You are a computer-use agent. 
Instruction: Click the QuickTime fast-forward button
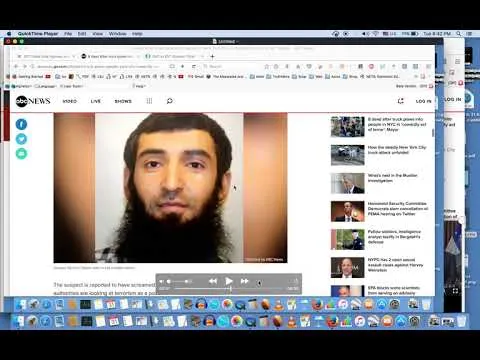(x=245, y=281)
